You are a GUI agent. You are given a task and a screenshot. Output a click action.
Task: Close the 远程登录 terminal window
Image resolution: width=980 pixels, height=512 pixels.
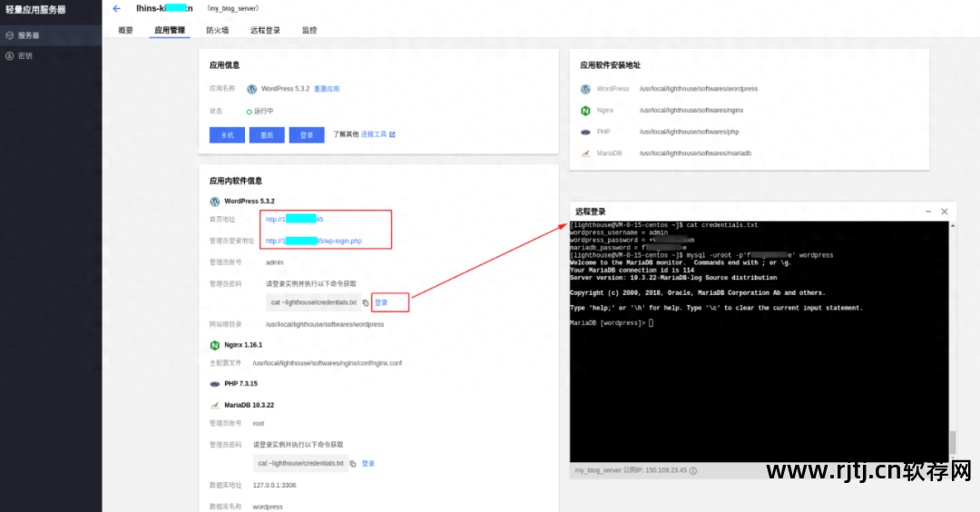pos(945,212)
